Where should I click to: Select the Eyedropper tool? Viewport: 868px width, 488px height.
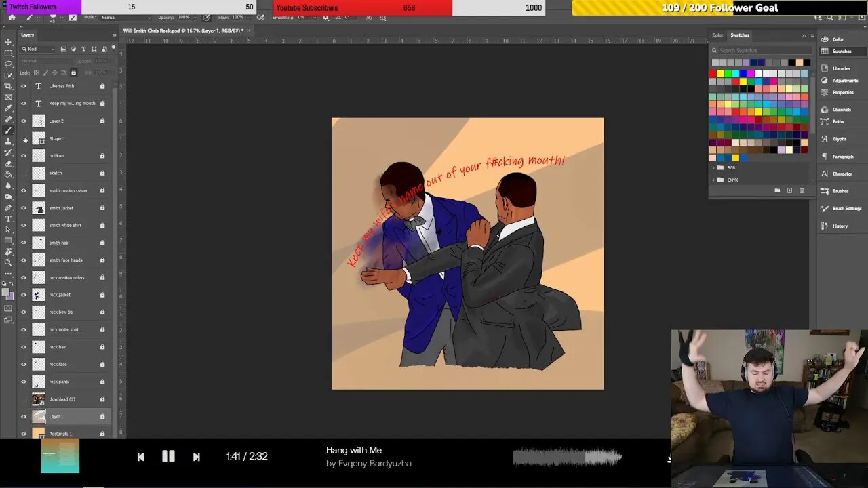pyautogui.click(x=8, y=108)
